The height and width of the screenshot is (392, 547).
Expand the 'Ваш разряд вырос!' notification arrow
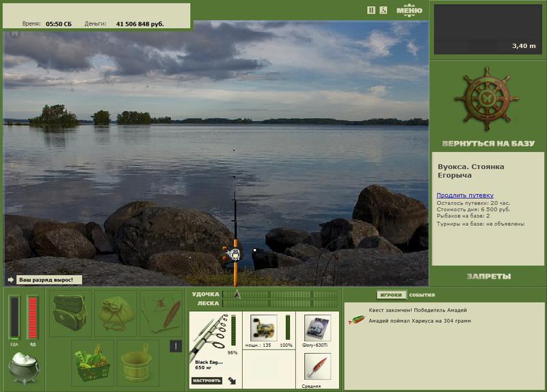(x=10, y=280)
